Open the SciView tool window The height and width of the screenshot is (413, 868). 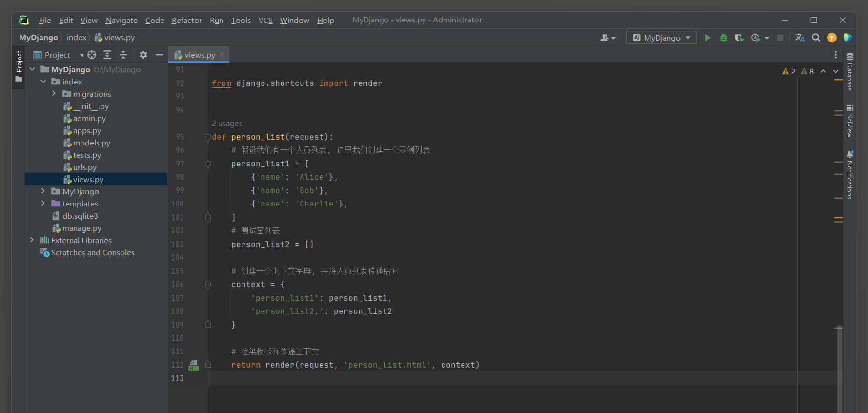(x=850, y=121)
